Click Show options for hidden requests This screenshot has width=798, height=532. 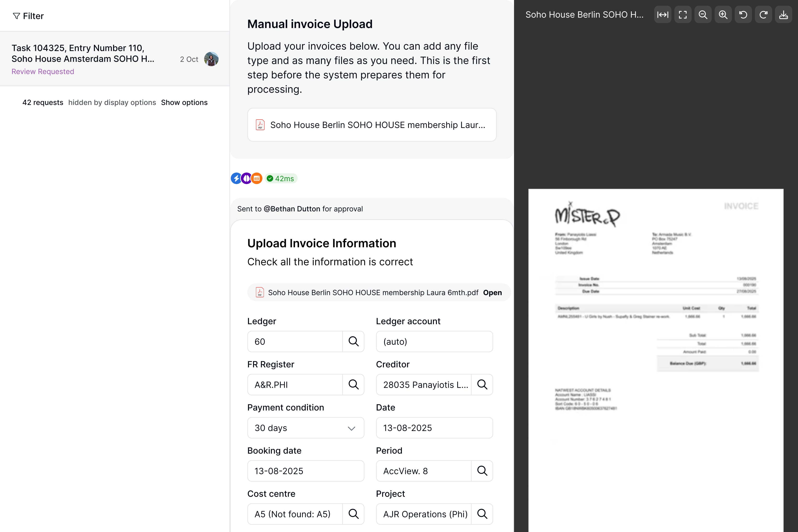pyautogui.click(x=184, y=103)
